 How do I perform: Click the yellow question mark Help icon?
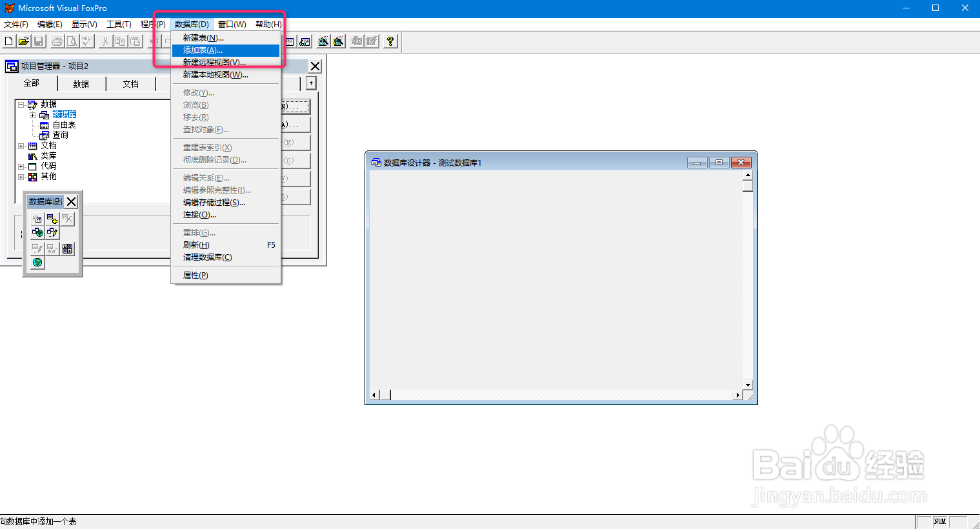pos(390,41)
